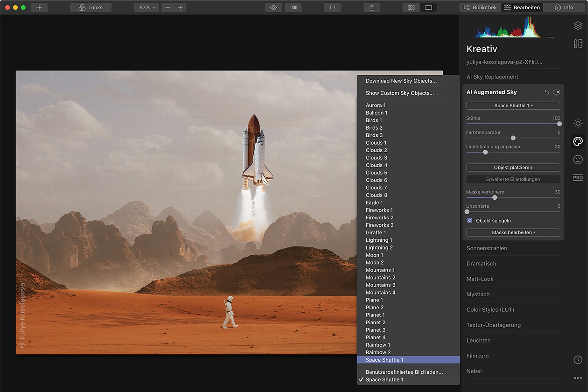
Task: Switch to the Bibliothek tab
Action: (x=480, y=7)
